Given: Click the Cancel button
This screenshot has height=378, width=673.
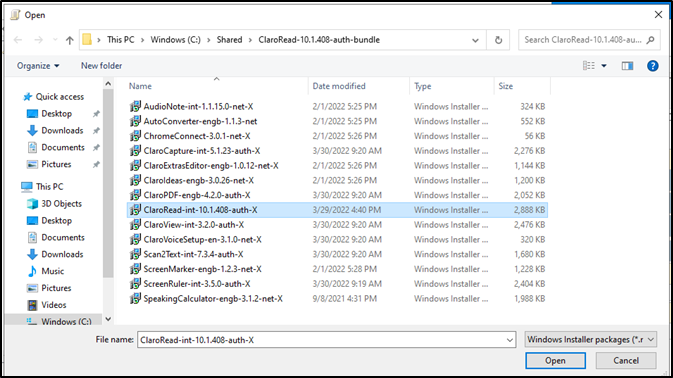Looking at the screenshot, I should (x=626, y=360).
